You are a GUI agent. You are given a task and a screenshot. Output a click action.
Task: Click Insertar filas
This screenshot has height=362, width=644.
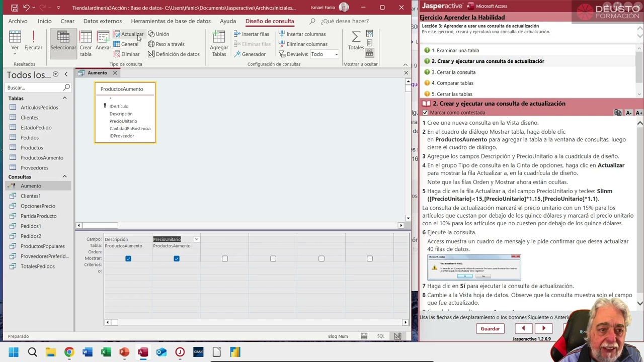[252, 34]
